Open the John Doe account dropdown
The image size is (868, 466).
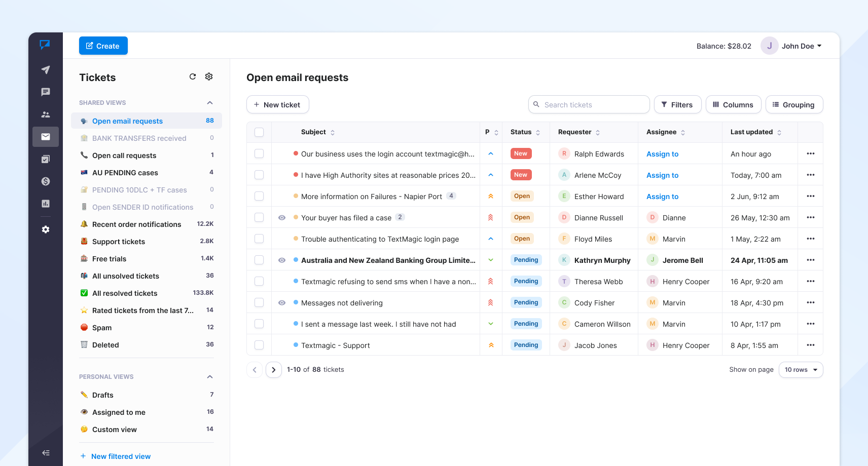[802, 46]
